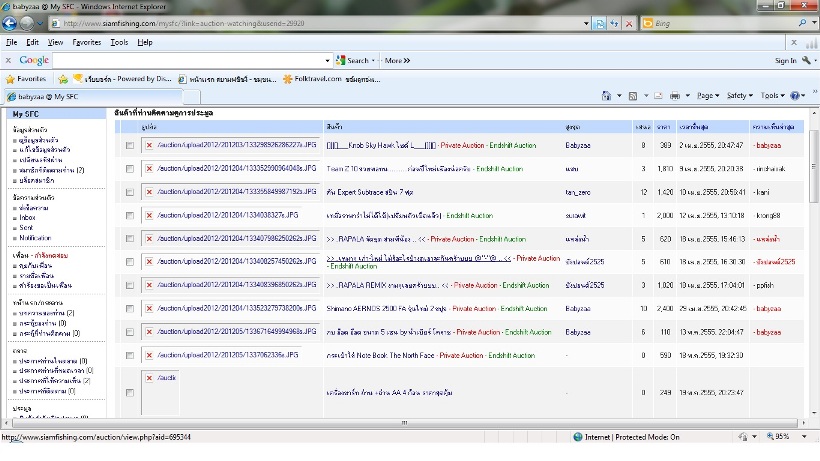Viewport: 820px width, 461px height.
Task: Check the AA battery row checkbox priced 249
Action: (130, 393)
